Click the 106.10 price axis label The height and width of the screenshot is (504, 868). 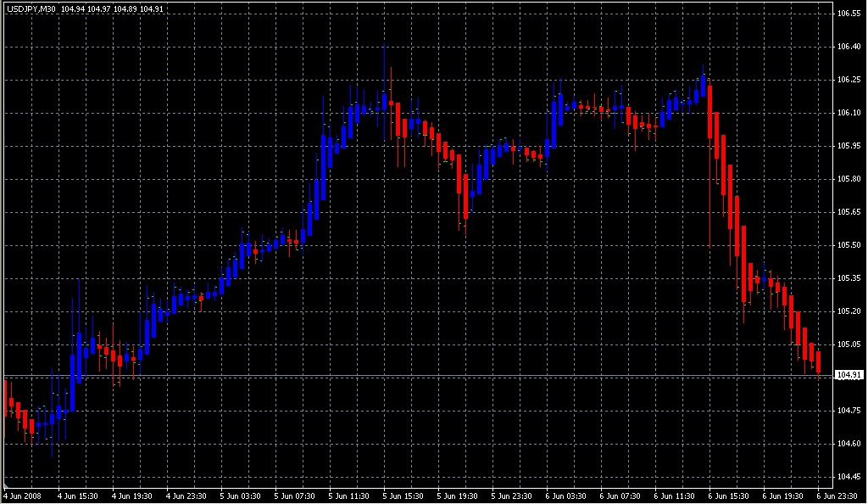coord(849,113)
